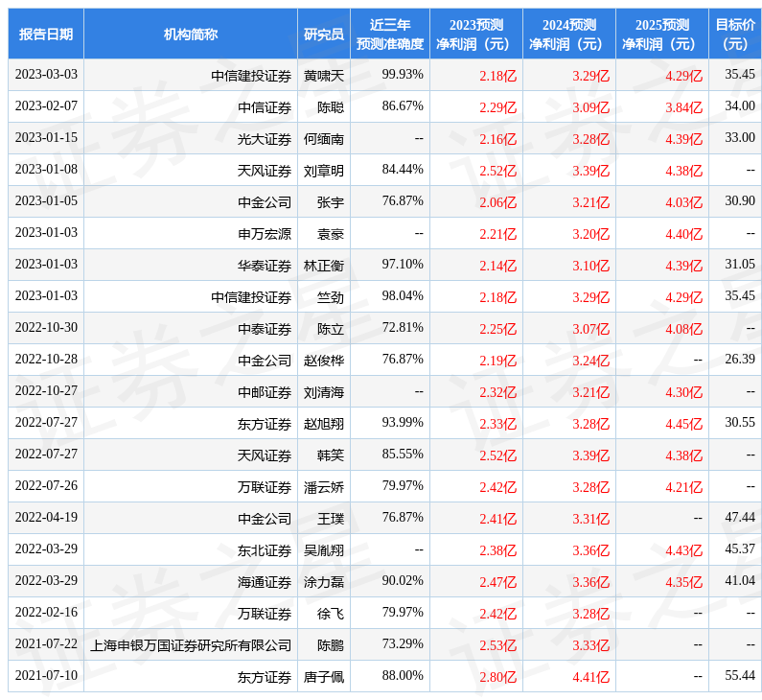Click researcher name 刘清海
762x700 pixels.
[324, 392]
